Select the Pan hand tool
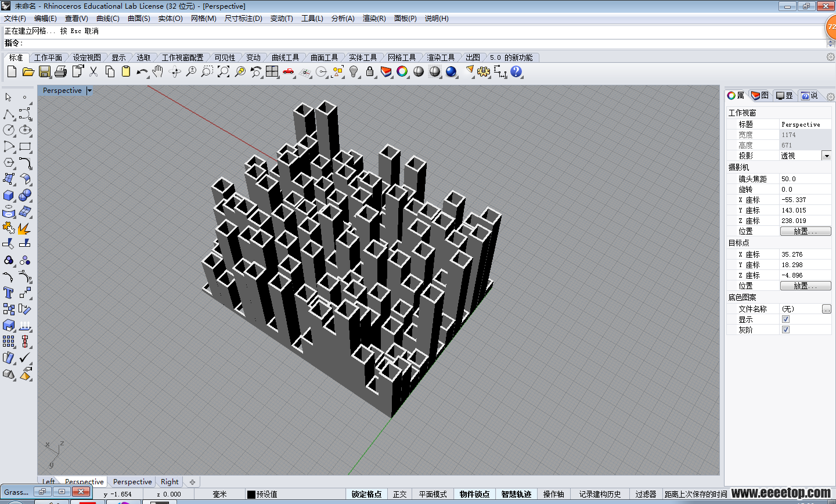Image resolution: width=836 pixels, height=504 pixels. 158,71
